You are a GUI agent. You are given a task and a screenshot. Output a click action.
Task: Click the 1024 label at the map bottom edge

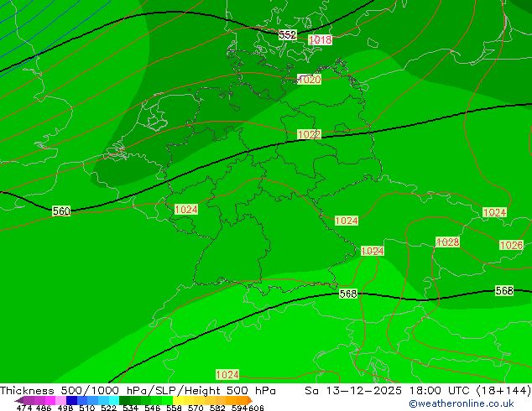(227, 375)
